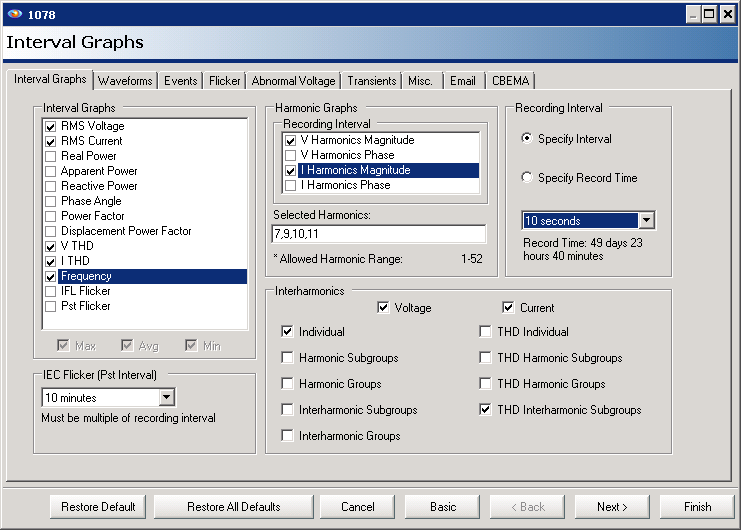Check the Pst Flicker box
The height and width of the screenshot is (530, 741).
tap(51, 307)
